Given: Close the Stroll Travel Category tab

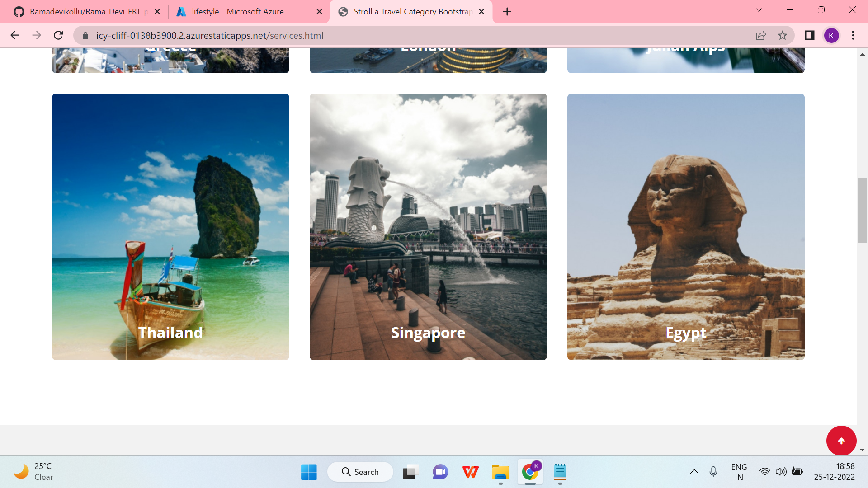Looking at the screenshot, I should pos(481,12).
